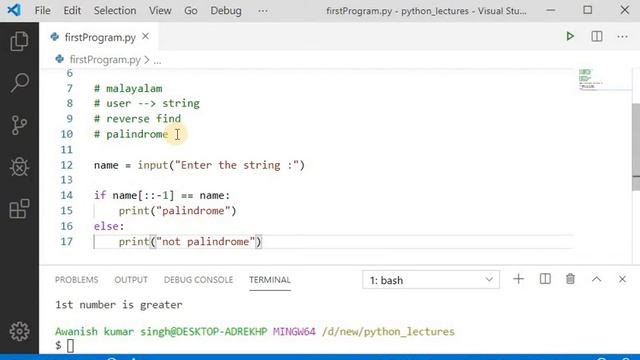Open the Search view in activity bar
Screen dimensions: 640x360
click(x=19, y=83)
